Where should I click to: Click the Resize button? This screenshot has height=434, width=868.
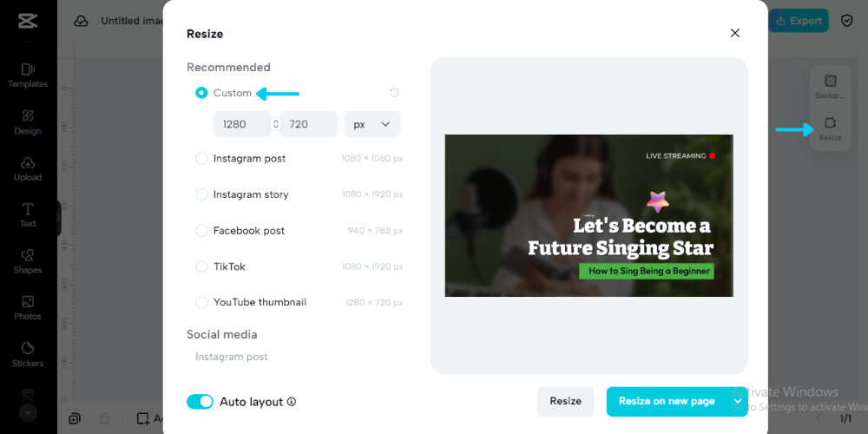[x=565, y=401]
